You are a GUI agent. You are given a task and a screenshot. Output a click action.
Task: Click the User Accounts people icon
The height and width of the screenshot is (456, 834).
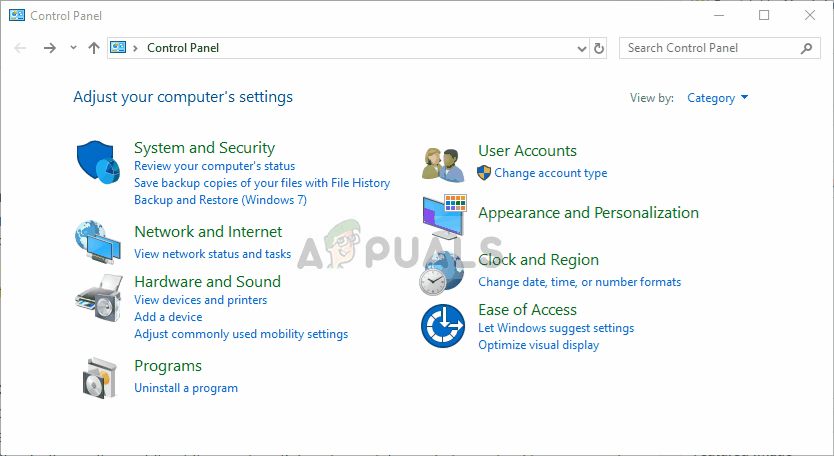pyautogui.click(x=443, y=163)
